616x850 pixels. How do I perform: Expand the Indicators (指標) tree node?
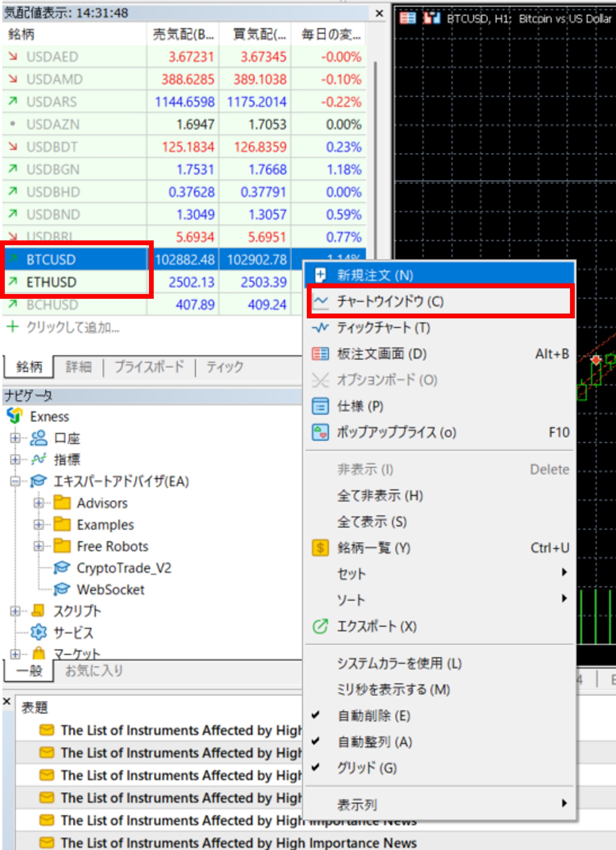click(x=15, y=459)
